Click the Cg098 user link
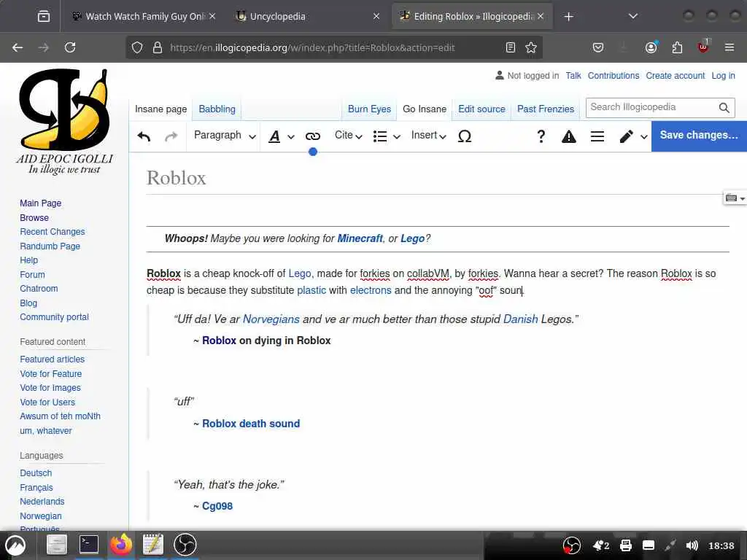Screen dimensions: 747x560 (x=217, y=506)
